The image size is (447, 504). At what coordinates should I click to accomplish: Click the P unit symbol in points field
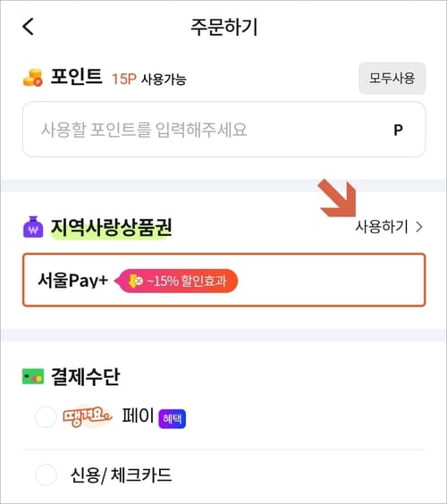(398, 130)
